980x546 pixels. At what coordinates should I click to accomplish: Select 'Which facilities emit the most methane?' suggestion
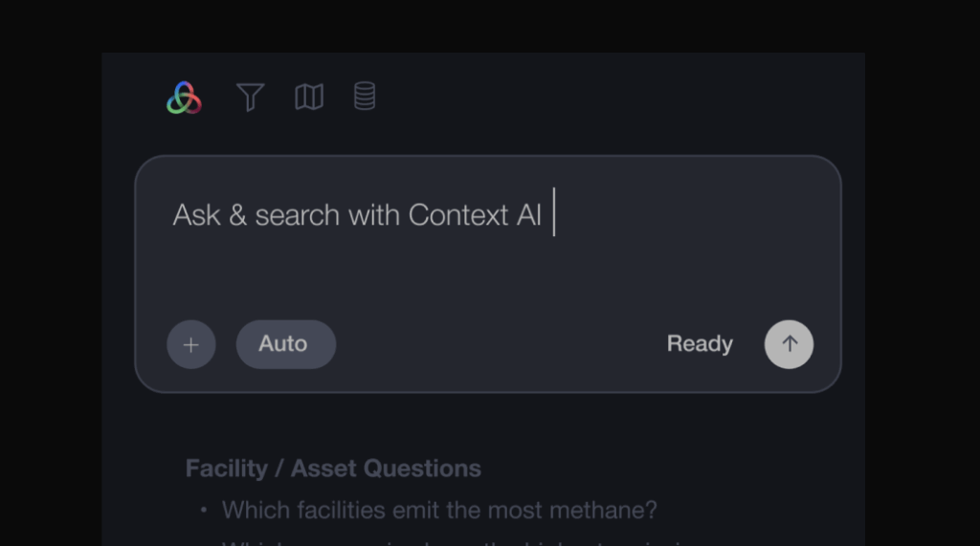[x=439, y=511]
